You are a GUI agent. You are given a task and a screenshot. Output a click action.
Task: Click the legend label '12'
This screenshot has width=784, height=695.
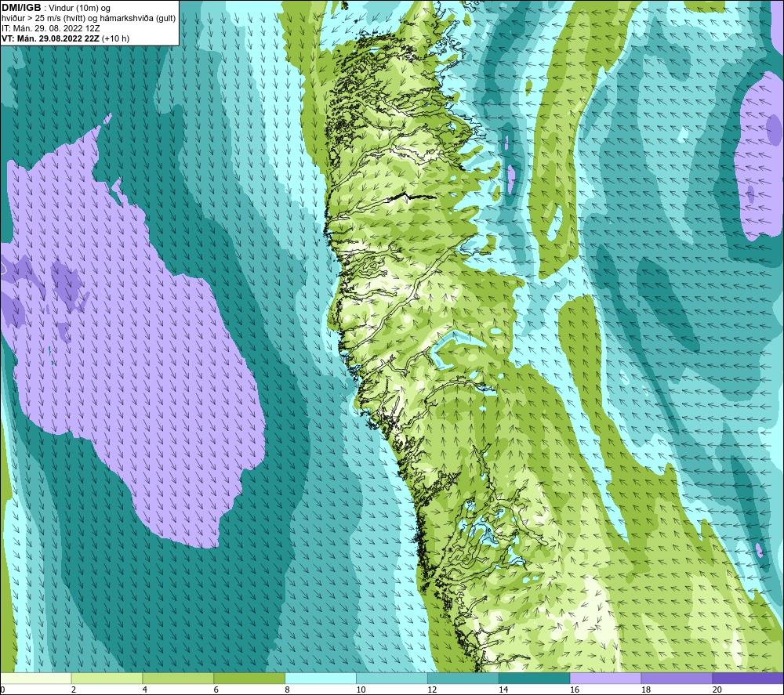click(x=432, y=690)
